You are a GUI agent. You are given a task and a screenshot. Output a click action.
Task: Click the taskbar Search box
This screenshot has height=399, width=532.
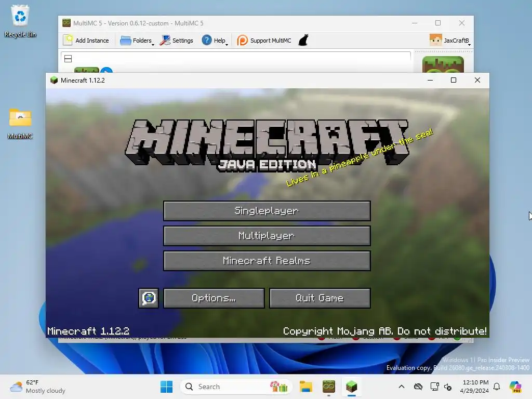(236, 387)
